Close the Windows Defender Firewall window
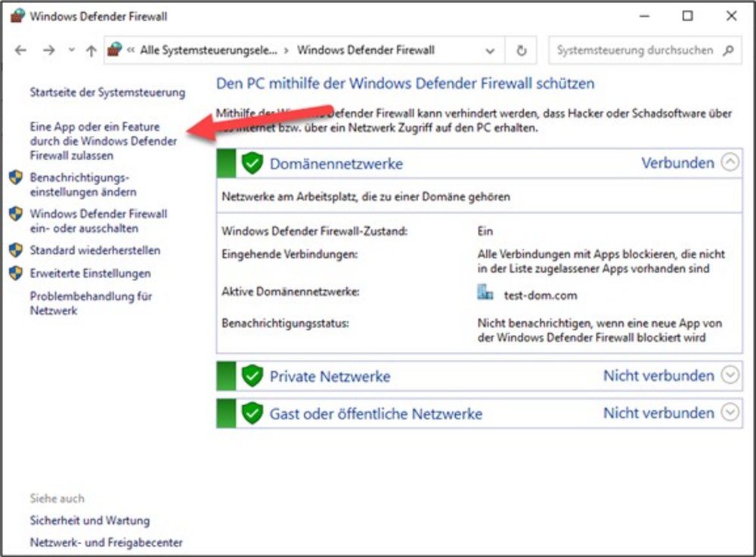 [x=731, y=16]
